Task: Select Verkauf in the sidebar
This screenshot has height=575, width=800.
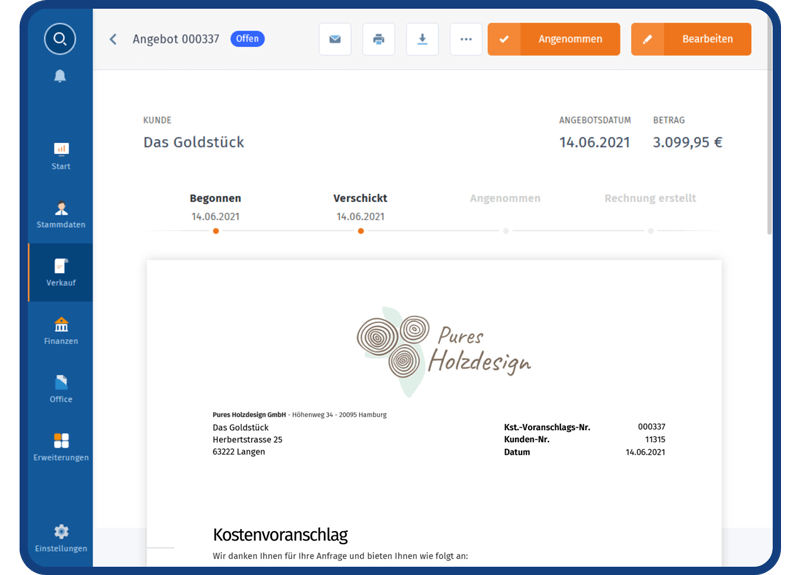Action: click(61, 272)
